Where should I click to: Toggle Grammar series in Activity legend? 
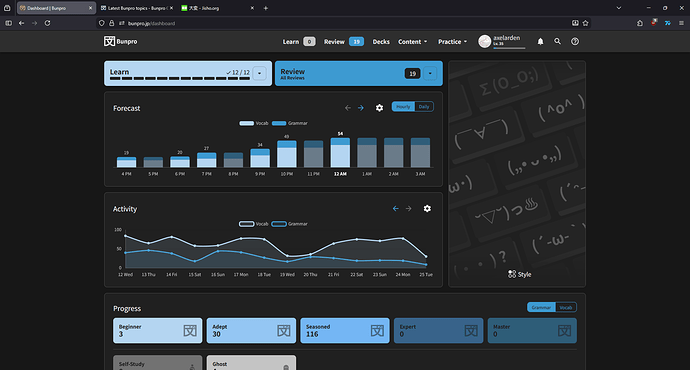290,224
